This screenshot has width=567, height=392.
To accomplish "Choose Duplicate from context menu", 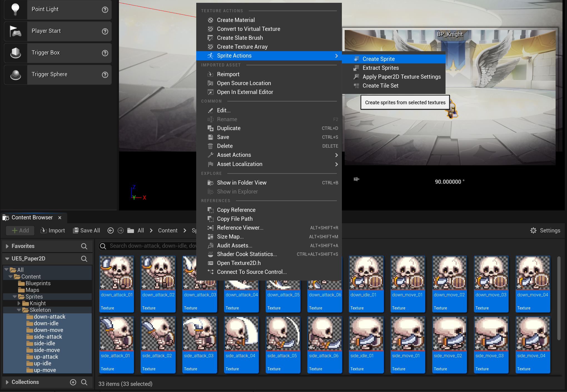I will [x=269, y=128].
